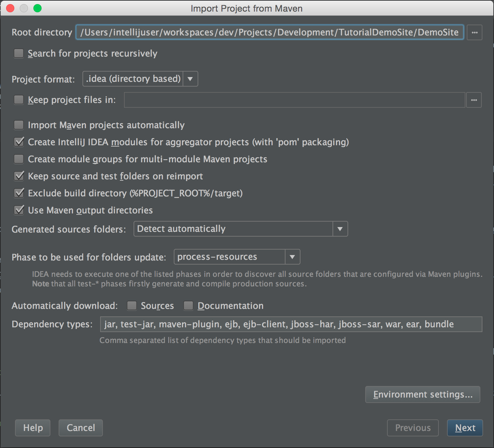Enable Import Maven projects automatically
Viewport: 494px width, 448px height.
pyautogui.click(x=19, y=125)
